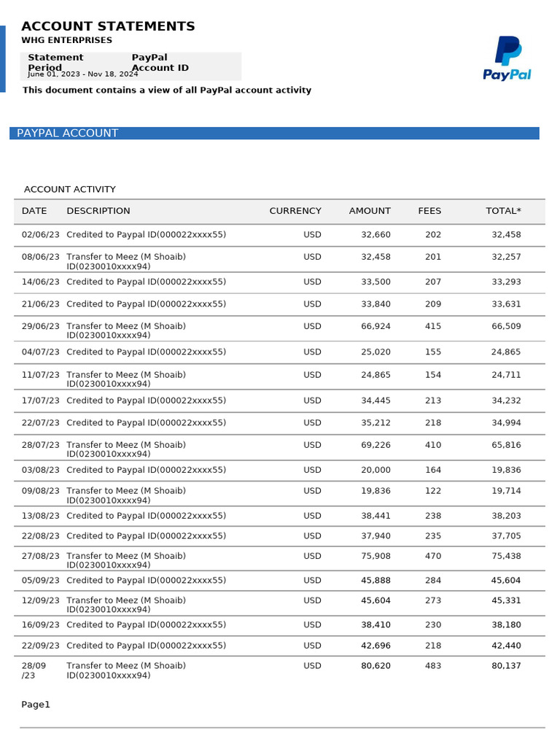Click the 12/09/23 transfer description
The height and width of the screenshot is (747, 560).
[126, 605]
